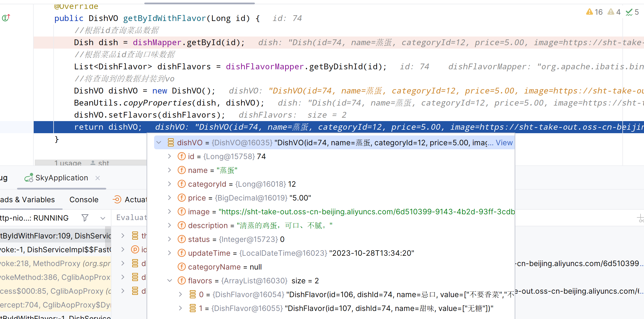Click the implements-method gutter icon
This screenshot has height=319, width=644.
(6, 18)
